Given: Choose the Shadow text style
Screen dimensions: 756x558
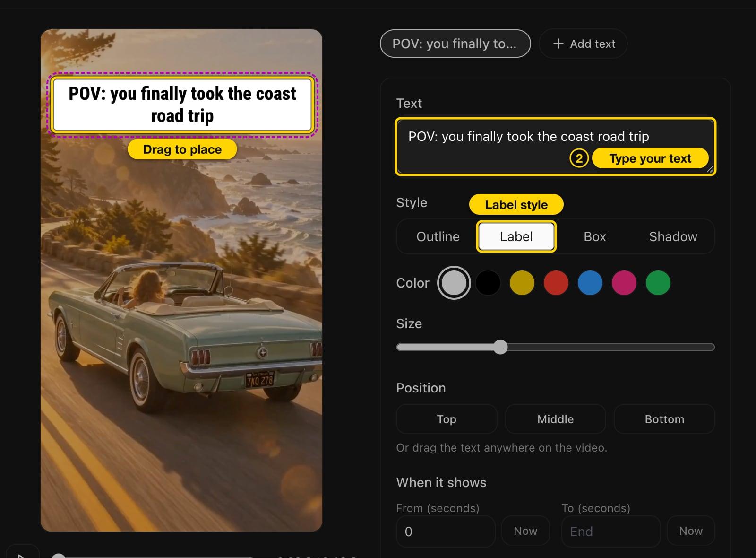Looking at the screenshot, I should (x=673, y=236).
